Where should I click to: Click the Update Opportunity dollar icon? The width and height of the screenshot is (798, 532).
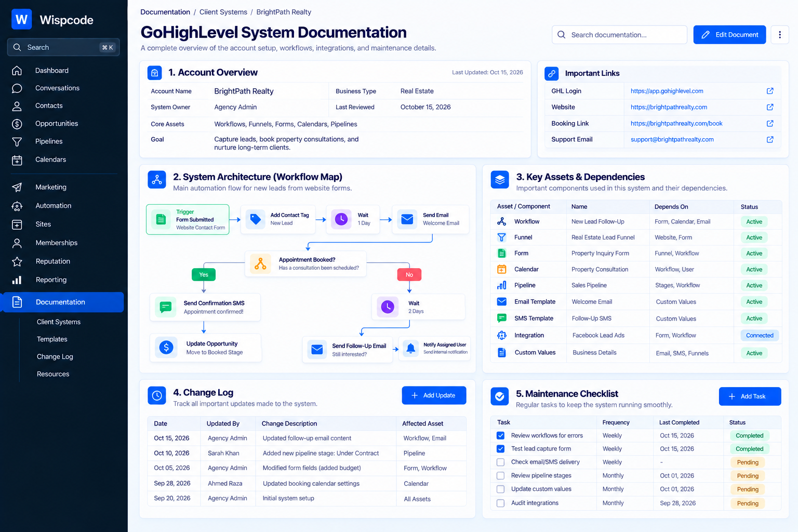click(x=166, y=348)
